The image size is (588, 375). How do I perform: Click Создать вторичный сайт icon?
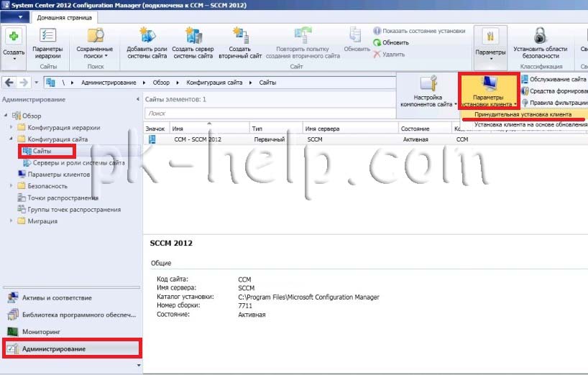pos(240,35)
